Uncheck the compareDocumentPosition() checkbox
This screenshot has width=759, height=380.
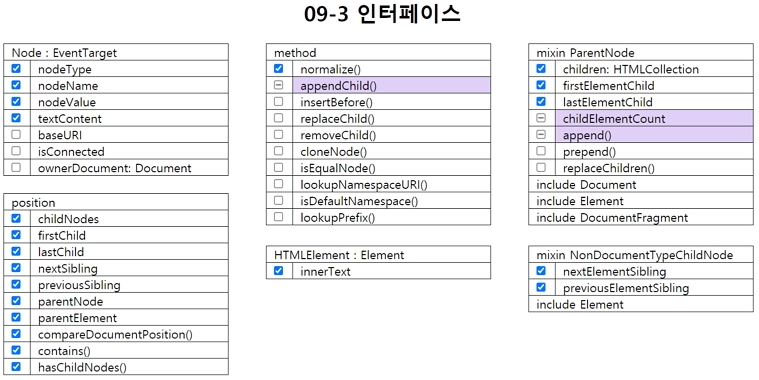point(16,334)
